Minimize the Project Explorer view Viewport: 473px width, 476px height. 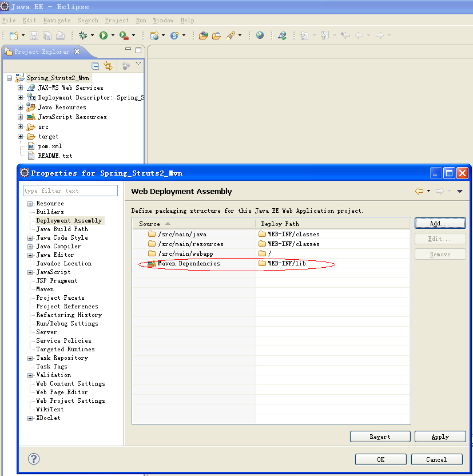(x=128, y=49)
